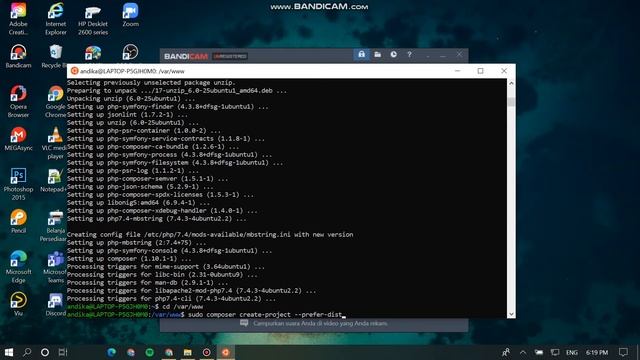The image size is (640, 360).
Task: Open Microsoft Edge from the taskbar
Action: click(x=111, y=352)
